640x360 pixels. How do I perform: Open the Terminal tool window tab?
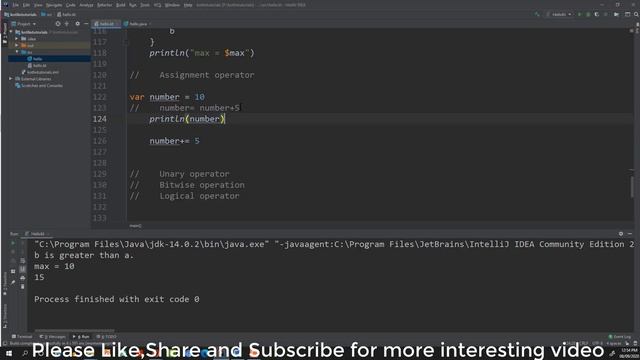(x=22, y=337)
